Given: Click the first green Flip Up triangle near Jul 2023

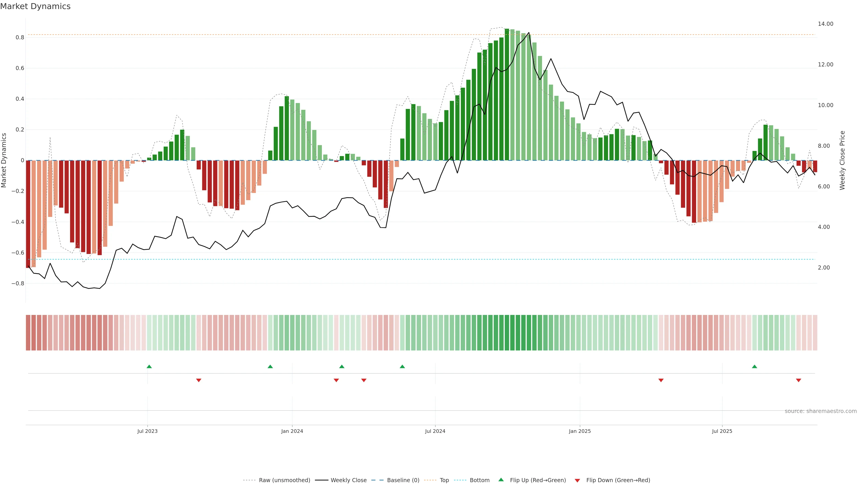Looking at the screenshot, I should [149, 366].
